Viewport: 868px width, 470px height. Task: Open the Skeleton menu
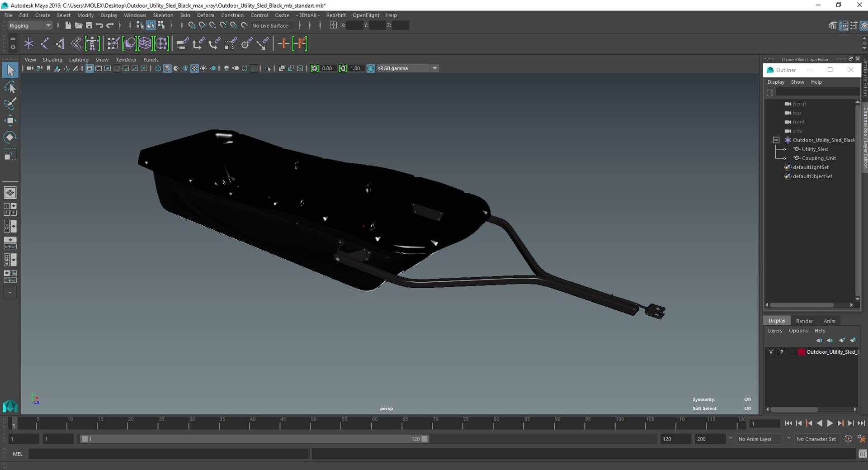pyautogui.click(x=163, y=15)
